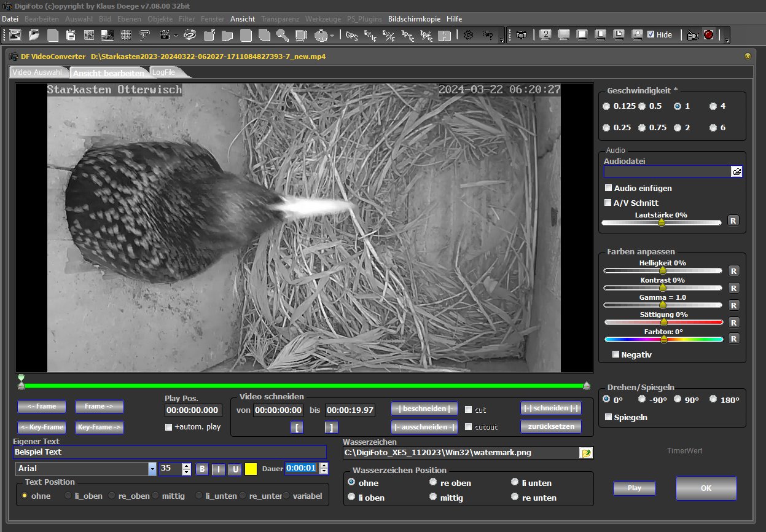Select playback speed 0.5
766x532 pixels.
click(x=642, y=106)
